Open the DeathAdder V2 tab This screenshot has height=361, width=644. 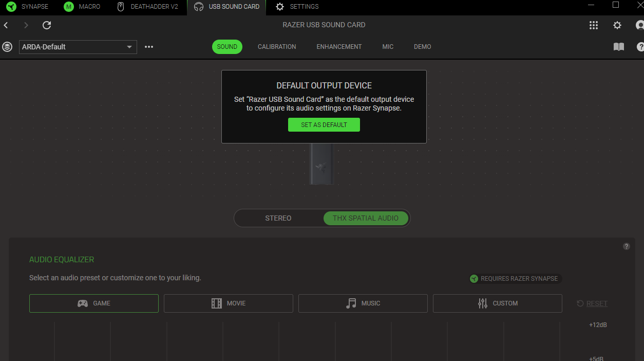(148, 7)
